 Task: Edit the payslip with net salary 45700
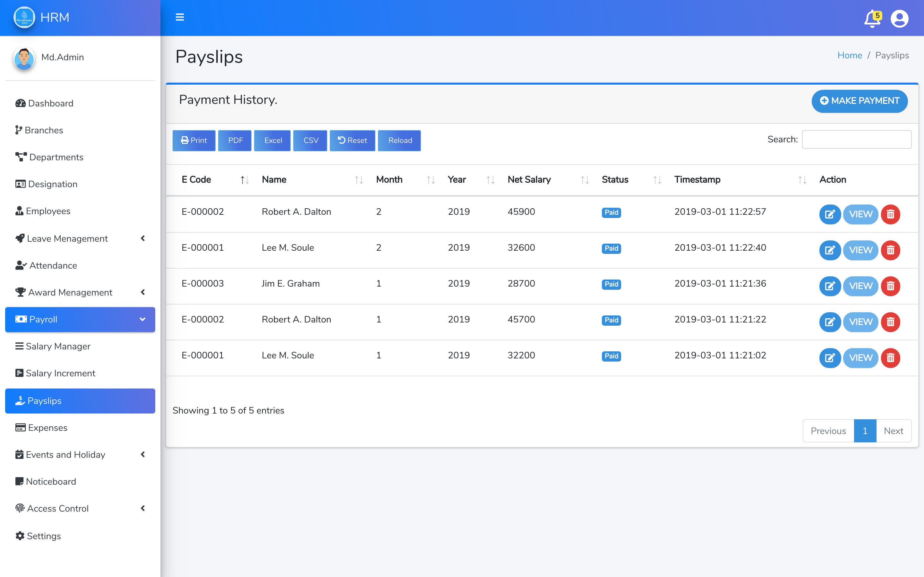coord(830,322)
